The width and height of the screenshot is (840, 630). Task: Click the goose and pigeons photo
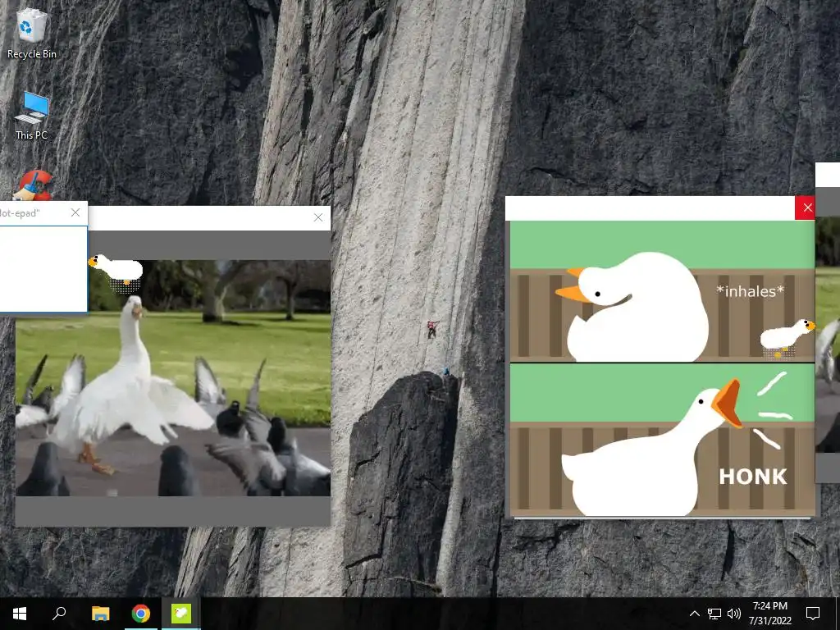point(172,377)
